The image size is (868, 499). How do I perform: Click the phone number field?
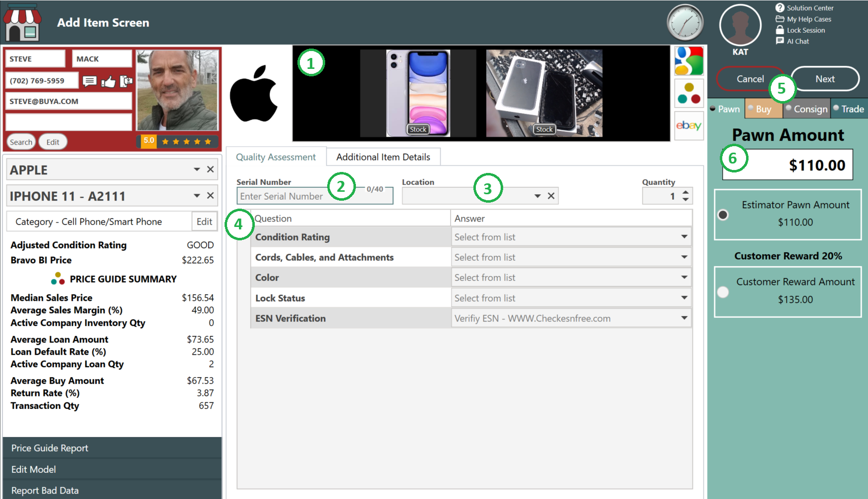click(x=42, y=80)
